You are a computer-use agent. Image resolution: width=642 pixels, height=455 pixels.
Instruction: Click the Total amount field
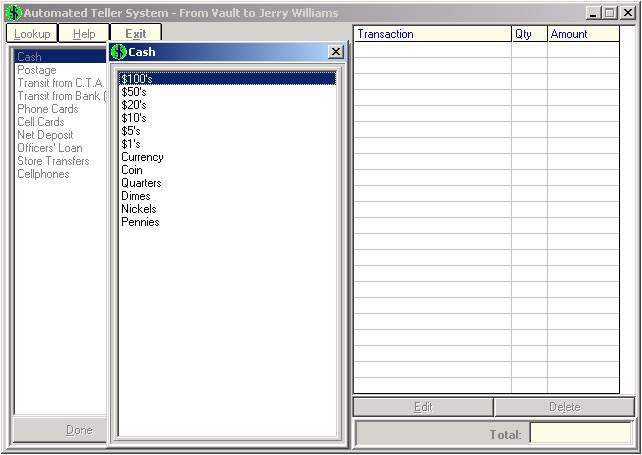580,434
